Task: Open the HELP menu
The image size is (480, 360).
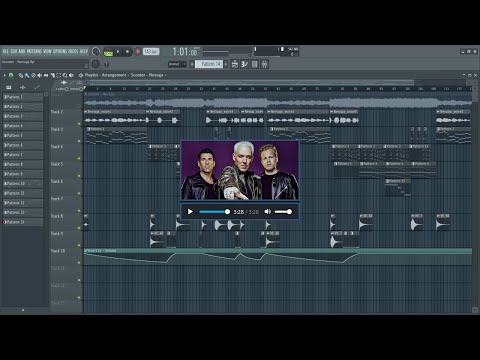Action: tap(83, 51)
